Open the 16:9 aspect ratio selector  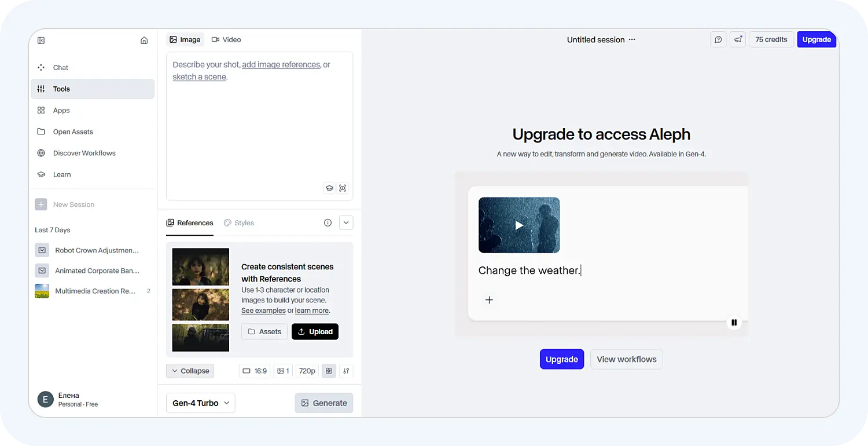(255, 371)
